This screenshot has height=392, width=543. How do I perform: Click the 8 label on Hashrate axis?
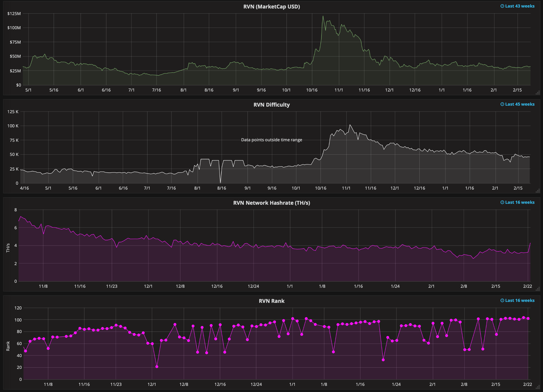(16, 210)
